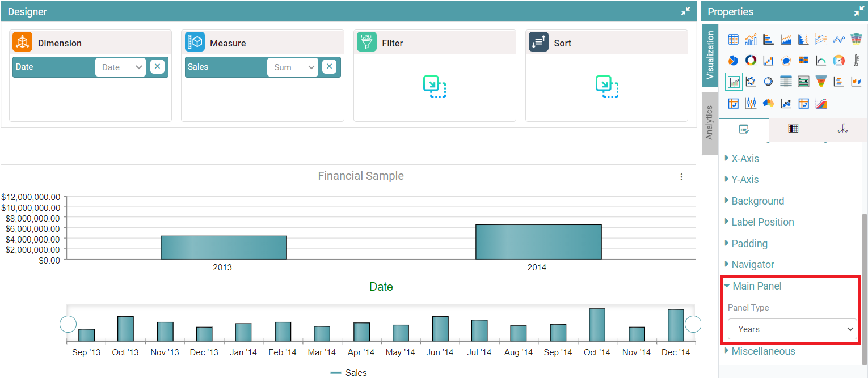Select the thermometer chart icon

pyautogui.click(x=856, y=61)
